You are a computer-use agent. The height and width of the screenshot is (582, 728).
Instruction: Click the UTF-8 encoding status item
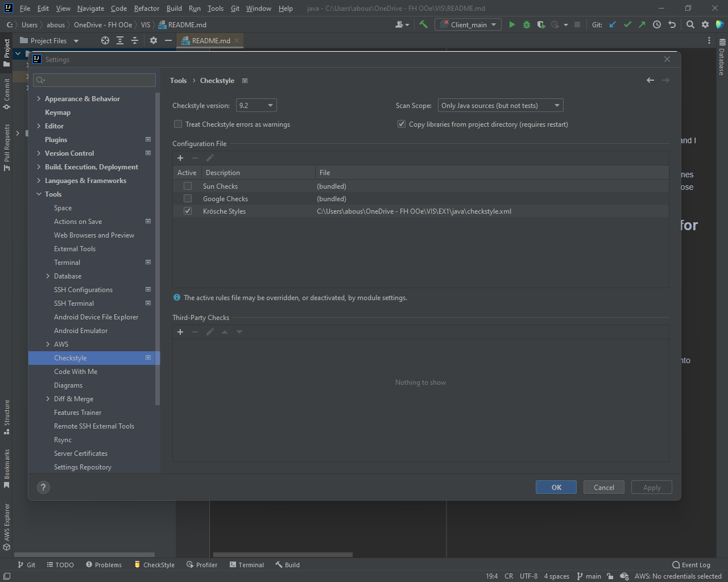528,576
